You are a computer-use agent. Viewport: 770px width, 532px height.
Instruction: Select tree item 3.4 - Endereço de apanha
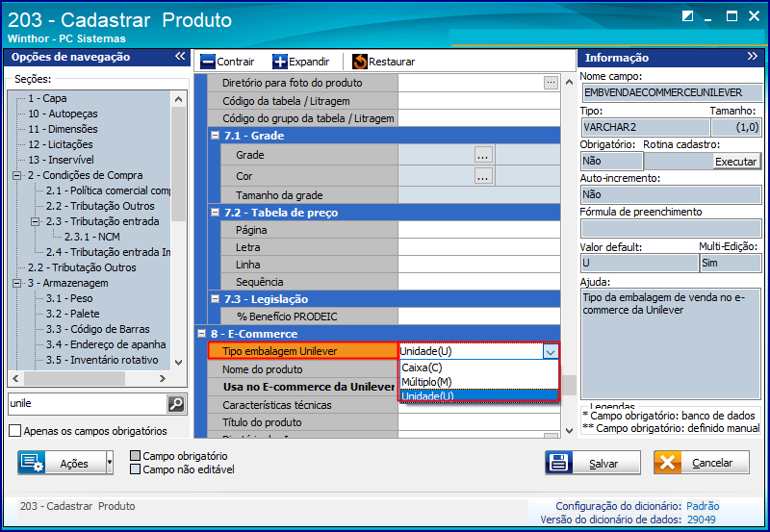[106, 344]
